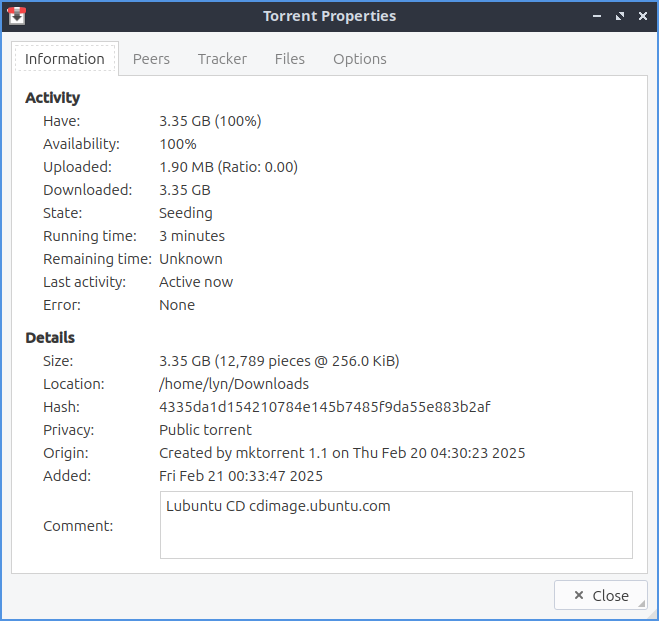
Task: Click the Seeding state value
Action: (186, 213)
